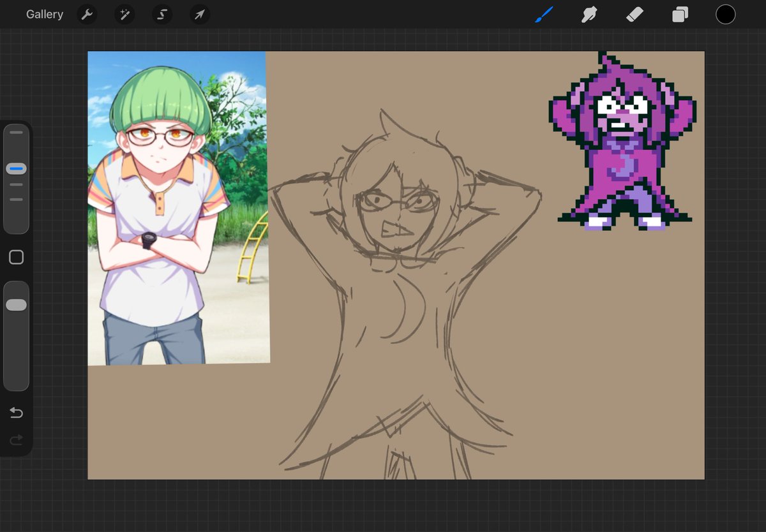Undo the last stroke
Image resolution: width=766 pixels, height=532 pixels.
[x=16, y=413]
